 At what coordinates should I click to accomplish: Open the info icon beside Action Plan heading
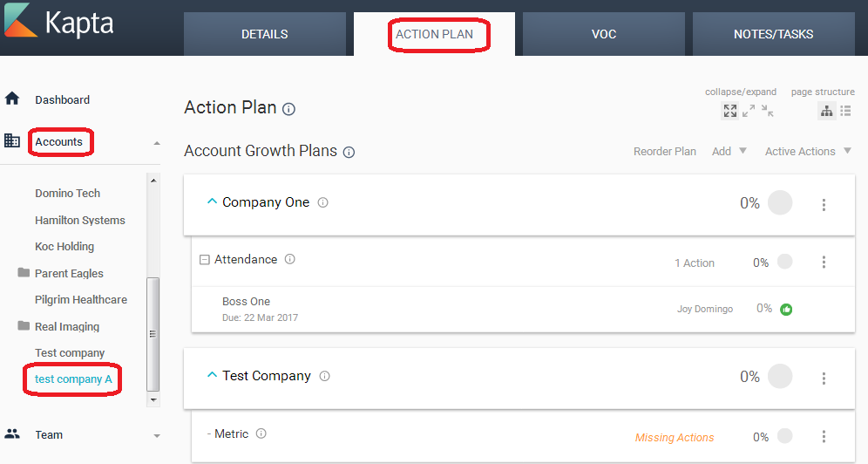point(288,109)
